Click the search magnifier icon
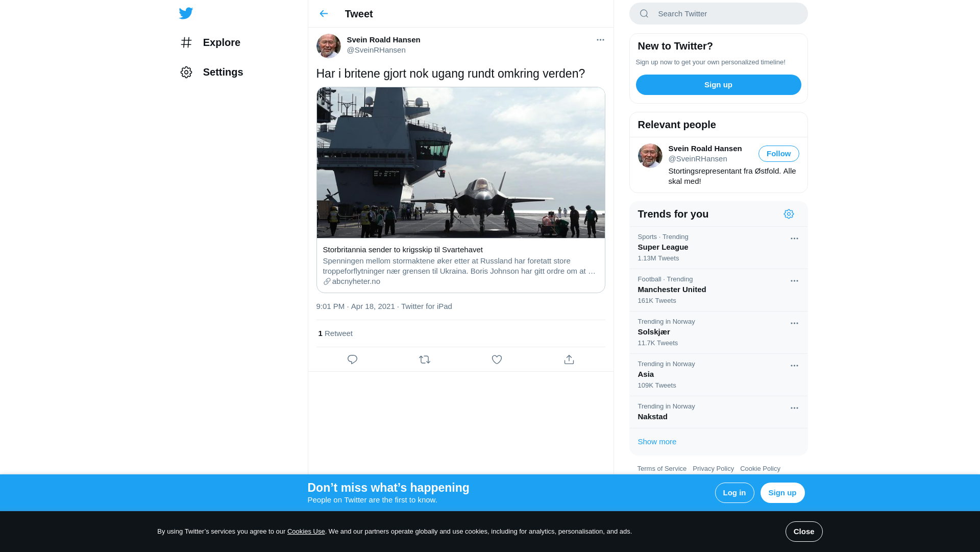The height and width of the screenshot is (552, 980). click(644, 14)
